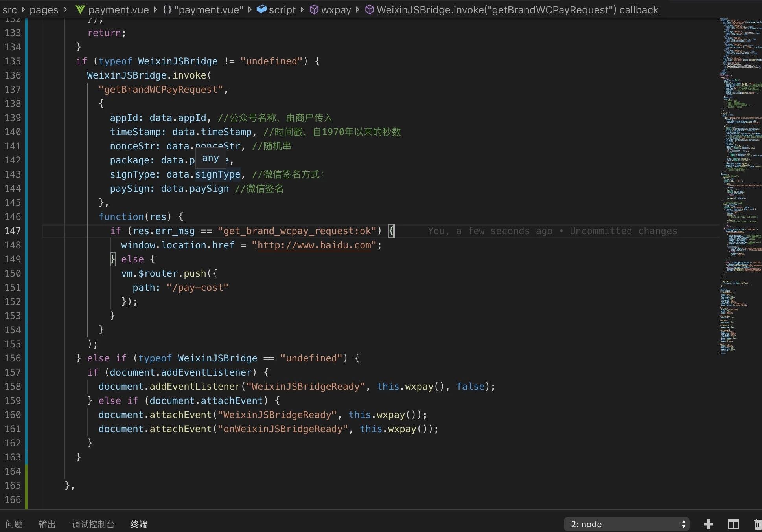Expand the src breadcrumb folder
Screen dimensions: 762x532
tap(9, 9)
